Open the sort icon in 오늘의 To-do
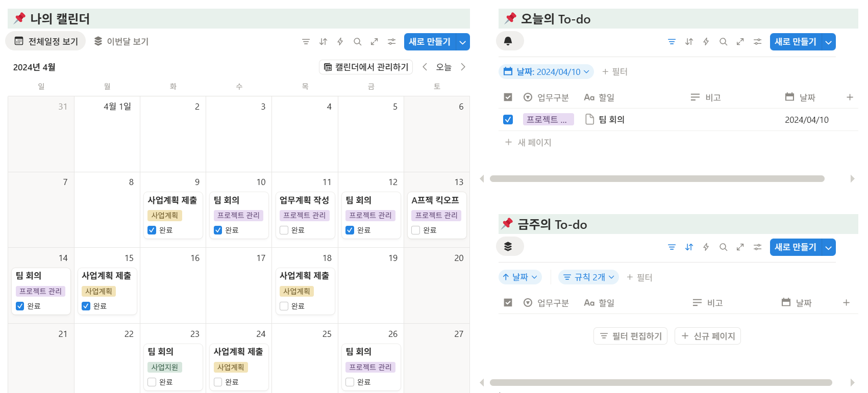Image resolution: width=868 pixels, height=393 pixels. click(688, 41)
